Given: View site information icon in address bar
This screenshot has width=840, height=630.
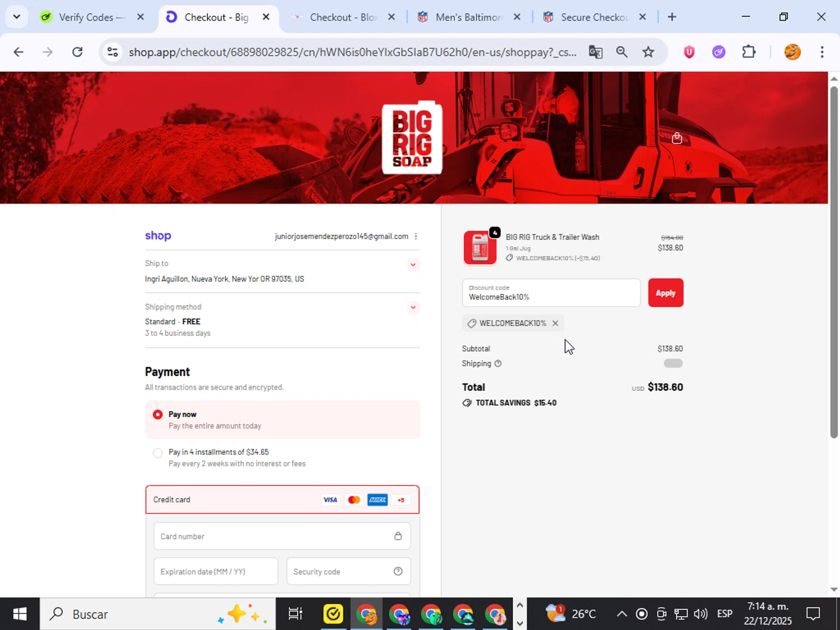Looking at the screenshot, I should [x=113, y=52].
